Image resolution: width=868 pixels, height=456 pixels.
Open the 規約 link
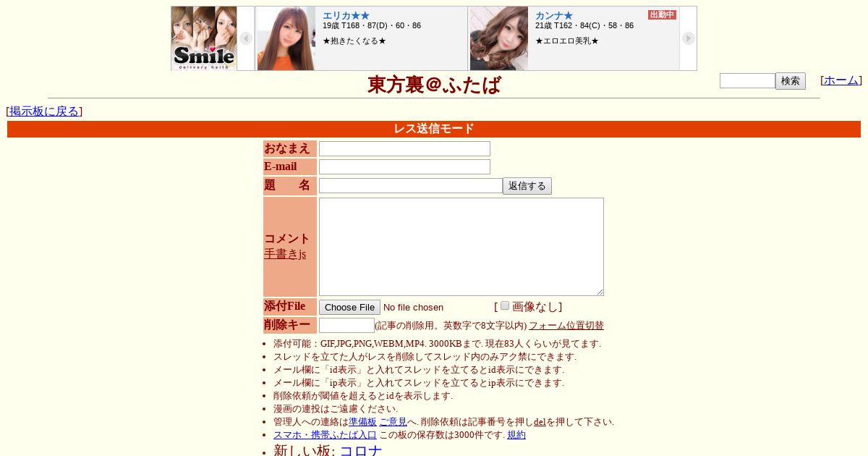(516, 435)
